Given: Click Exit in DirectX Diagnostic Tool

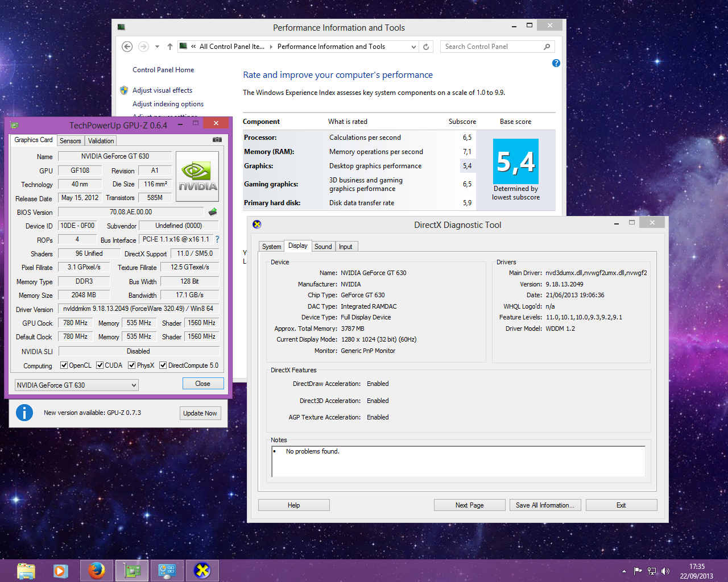Looking at the screenshot, I should pyautogui.click(x=621, y=505).
